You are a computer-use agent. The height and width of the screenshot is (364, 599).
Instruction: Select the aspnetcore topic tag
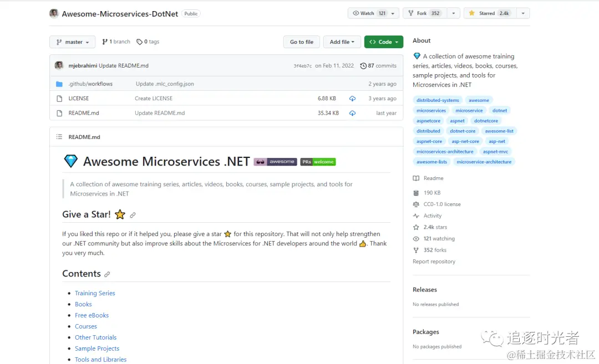tap(428, 121)
